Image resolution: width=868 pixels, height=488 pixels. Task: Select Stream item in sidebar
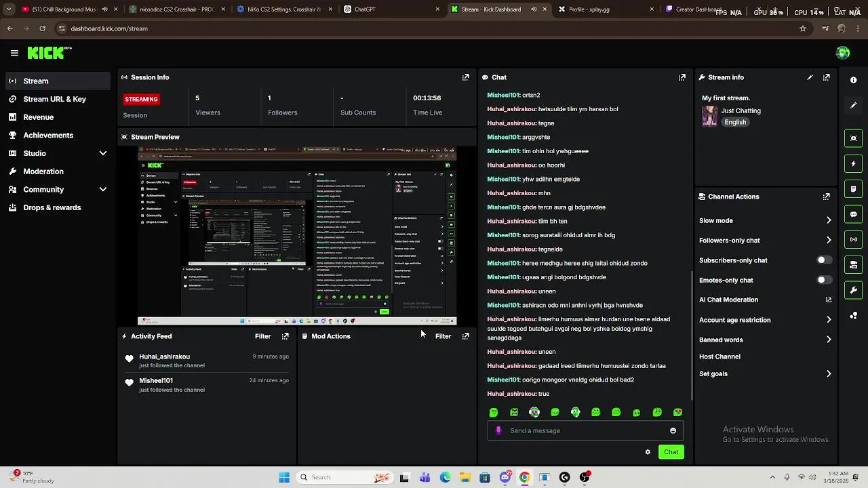[58, 81]
